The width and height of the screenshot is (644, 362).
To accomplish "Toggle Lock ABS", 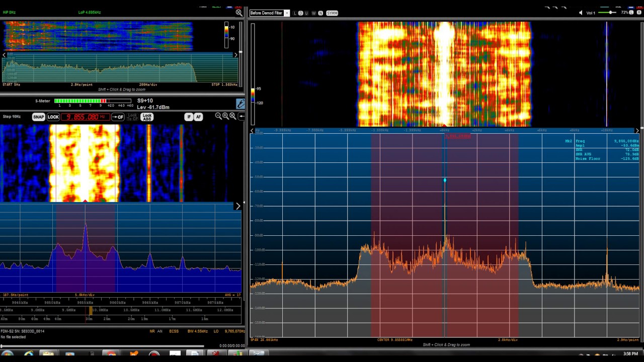I will click(x=147, y=117).
